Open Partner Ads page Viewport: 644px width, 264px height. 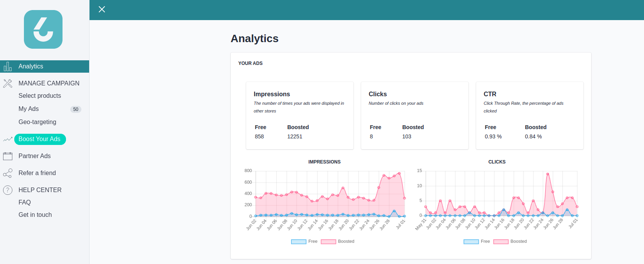35,156
